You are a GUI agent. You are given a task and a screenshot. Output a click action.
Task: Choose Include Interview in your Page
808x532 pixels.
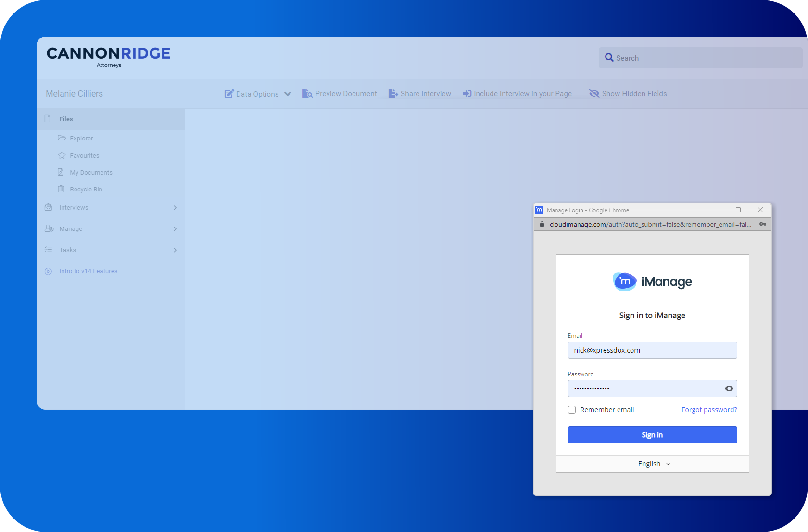tap(523, 94)
